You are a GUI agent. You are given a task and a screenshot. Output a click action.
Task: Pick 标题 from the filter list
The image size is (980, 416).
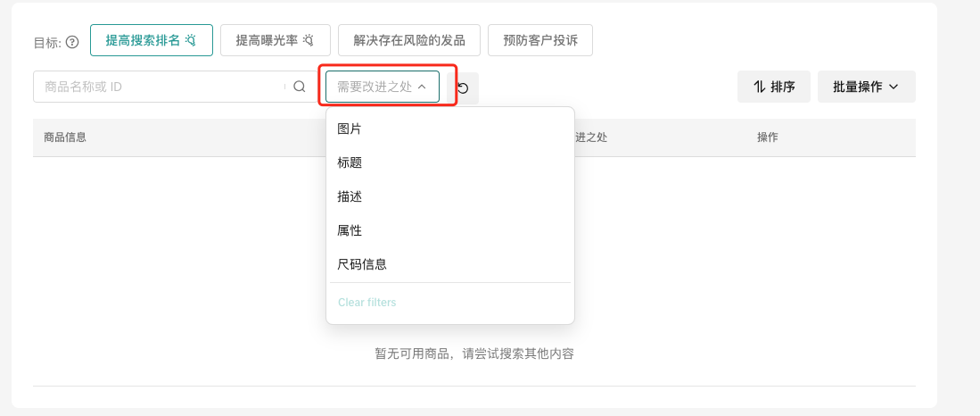coord(350,162)
